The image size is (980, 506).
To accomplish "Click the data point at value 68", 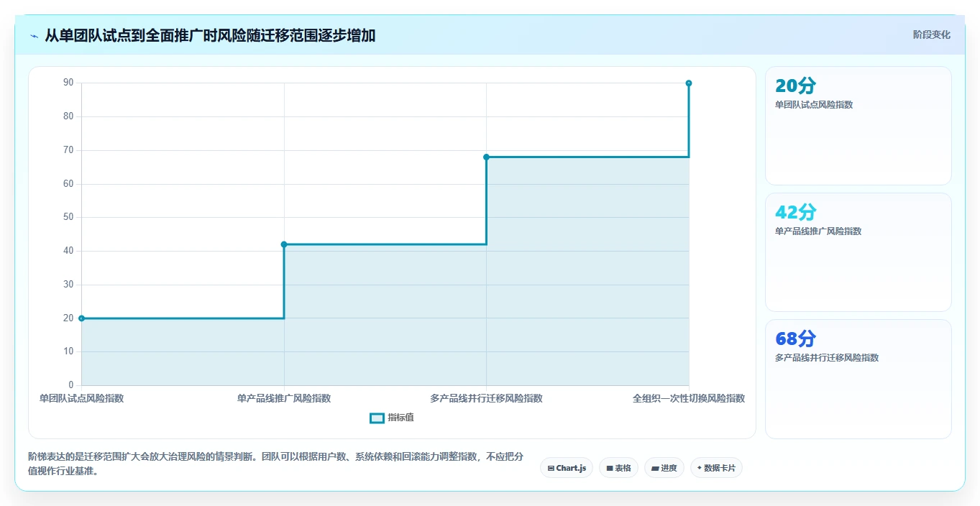I will [x=486, y=157].
